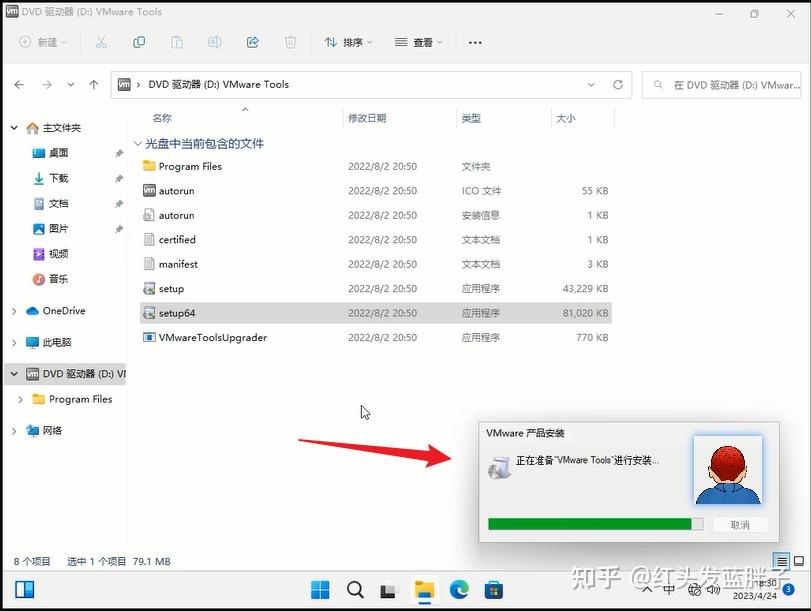
Task: Click the Cut icon in the toolbar
Action: pos(103,42)
